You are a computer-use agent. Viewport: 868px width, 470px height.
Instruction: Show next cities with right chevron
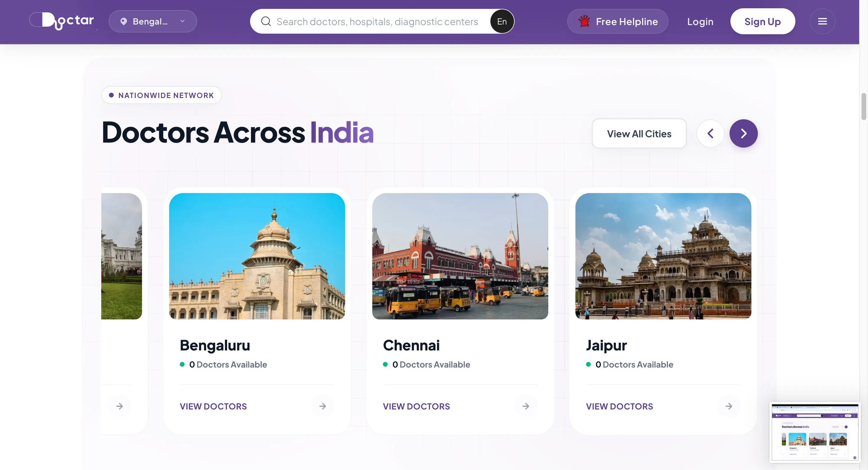pos(743,133)
